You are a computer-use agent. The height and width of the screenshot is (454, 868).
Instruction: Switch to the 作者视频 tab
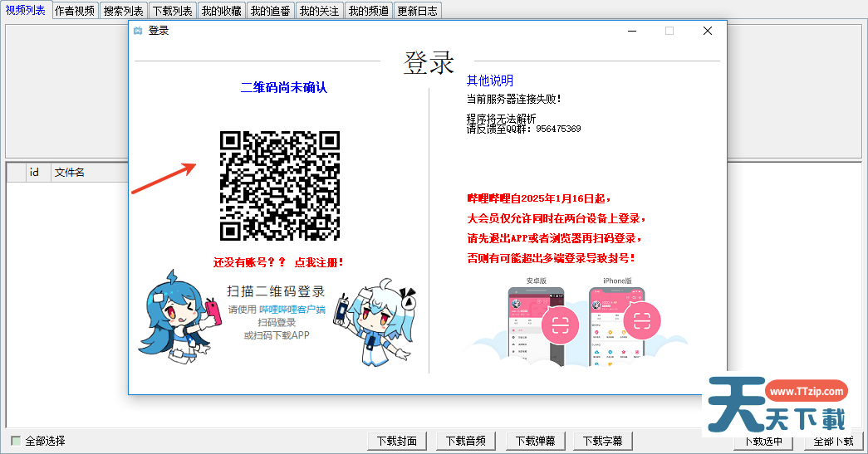point(75,11)
